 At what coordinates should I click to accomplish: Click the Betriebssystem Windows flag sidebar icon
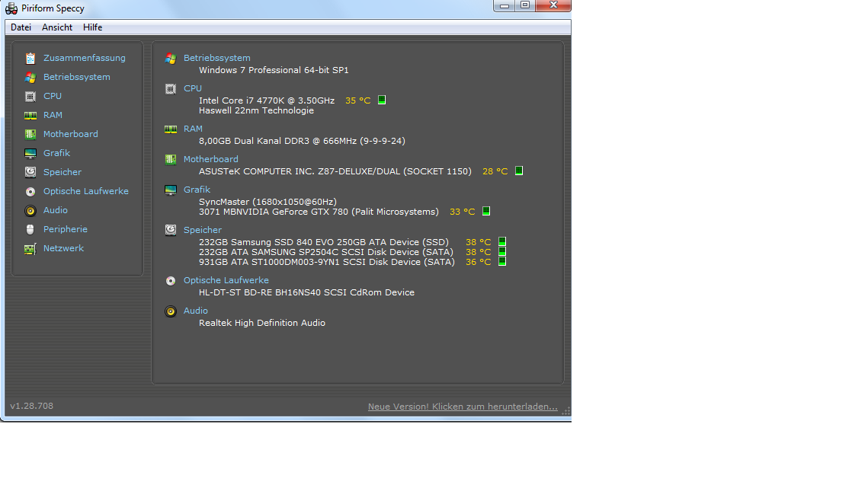click(x=30, y=77)
